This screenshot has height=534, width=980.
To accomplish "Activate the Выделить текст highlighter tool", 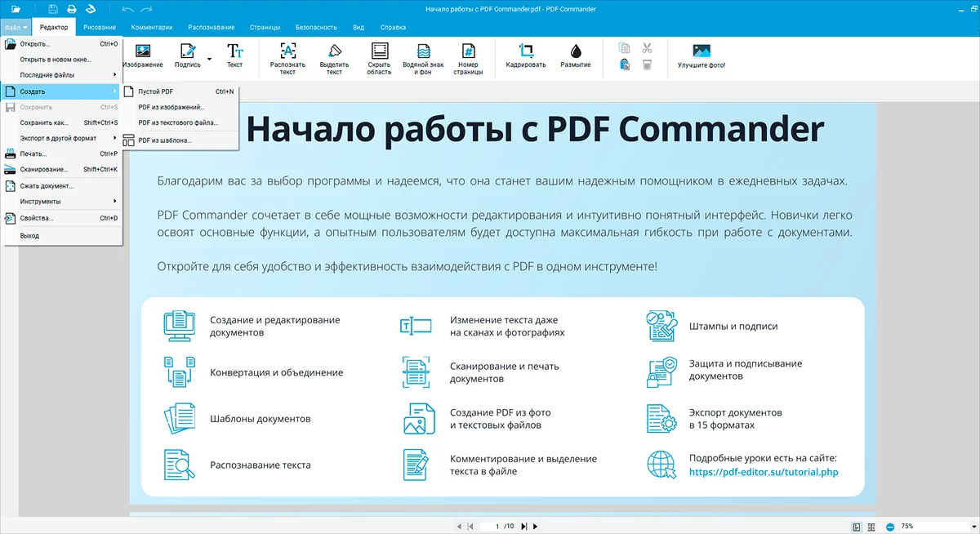I will [334, 59].
